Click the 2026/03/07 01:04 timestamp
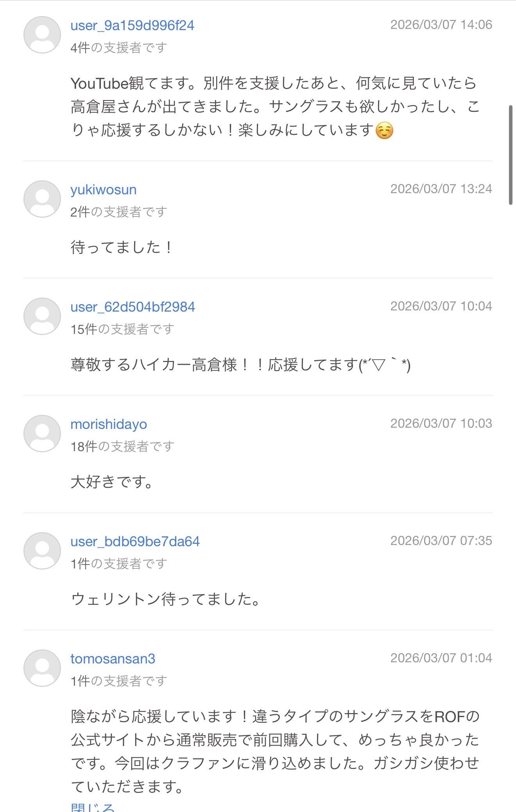The height and width of the screenshot is (812, 516). [441, 658]
